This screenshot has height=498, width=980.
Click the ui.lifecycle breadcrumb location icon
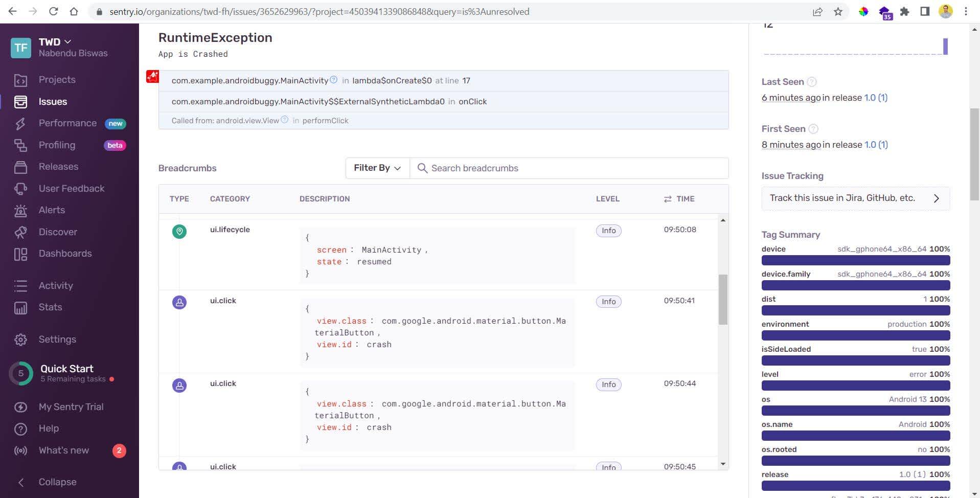click(x=179, y=232)
